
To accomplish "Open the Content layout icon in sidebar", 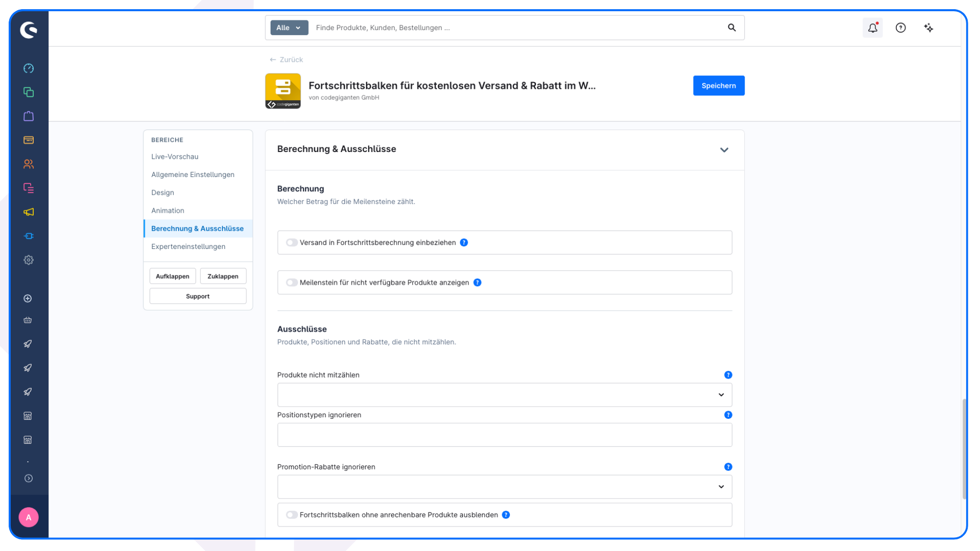I will click(x=29, y=188).
